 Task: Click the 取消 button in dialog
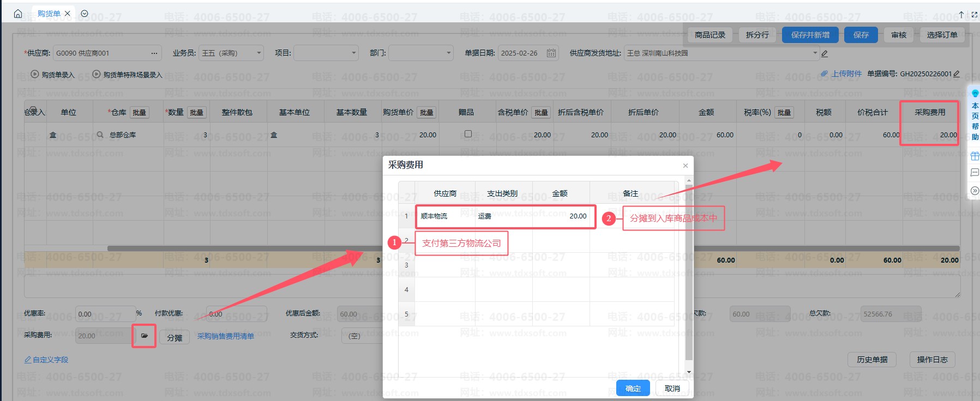click(672, 388)
